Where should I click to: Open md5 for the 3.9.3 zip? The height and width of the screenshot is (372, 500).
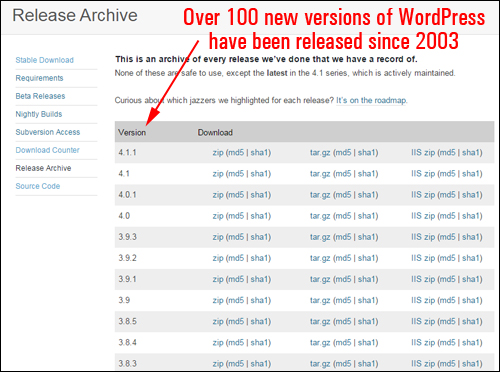coord(236,237)
